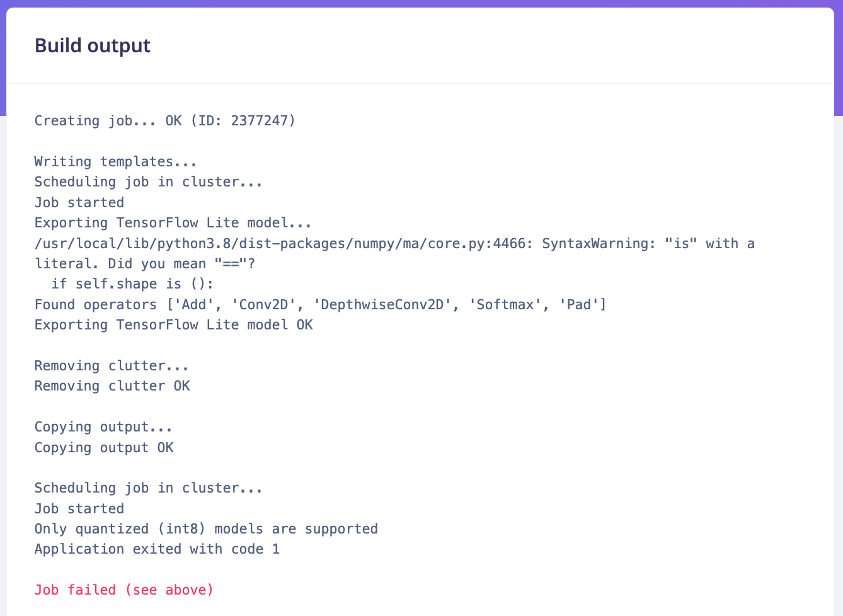Click the first Job started line
This screenshot has height=616, width=843.
pos(79,203)
